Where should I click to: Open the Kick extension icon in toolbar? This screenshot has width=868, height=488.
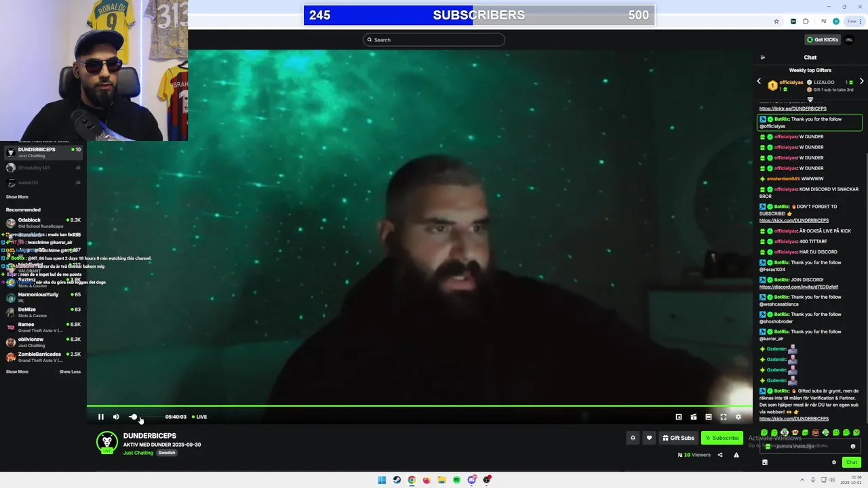(793, 22)
